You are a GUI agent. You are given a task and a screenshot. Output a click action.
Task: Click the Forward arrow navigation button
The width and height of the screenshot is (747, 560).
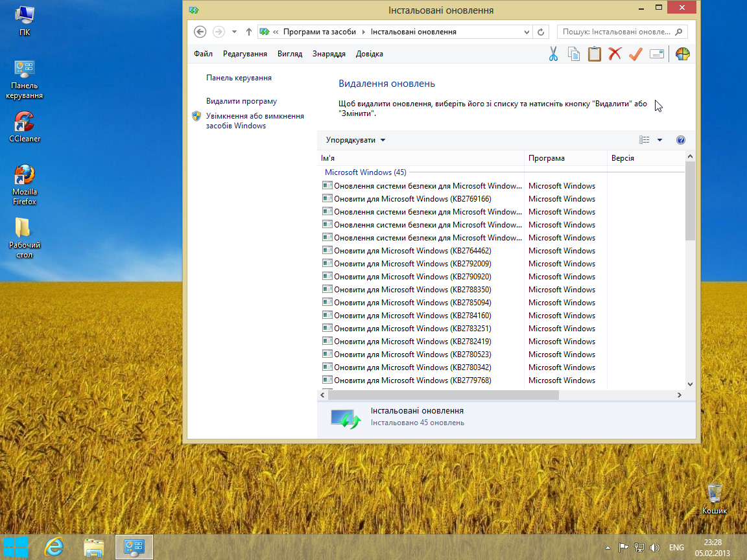click(218, 32)
